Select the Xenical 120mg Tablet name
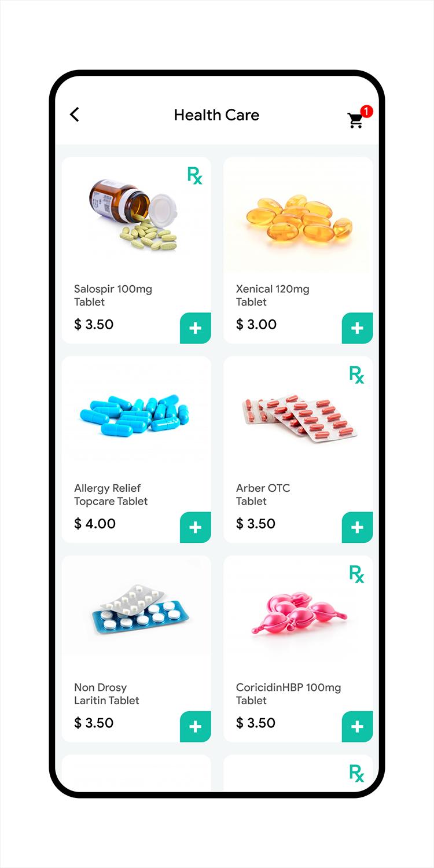Image resolution: width=434 pixels, height=868 pixels. tap(273, 295)
